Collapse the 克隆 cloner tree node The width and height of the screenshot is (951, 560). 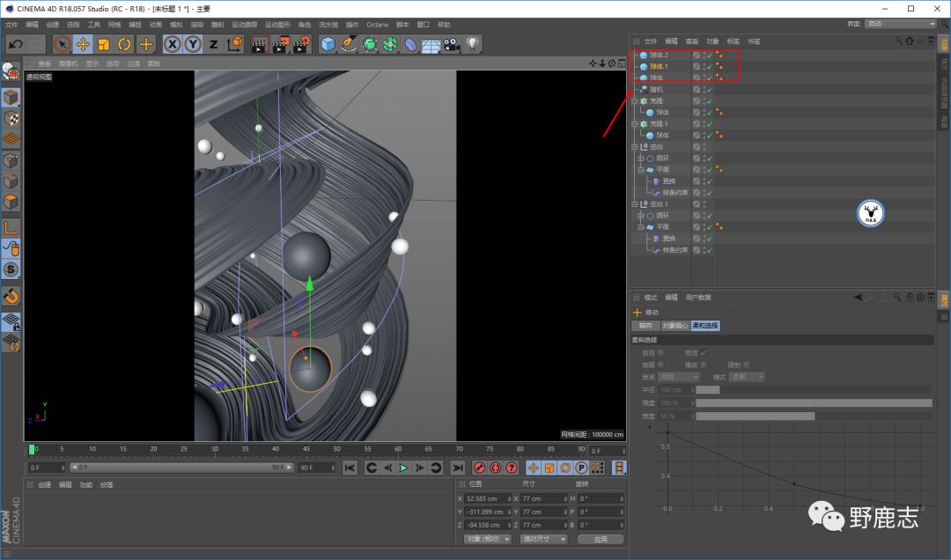point(634,101)
